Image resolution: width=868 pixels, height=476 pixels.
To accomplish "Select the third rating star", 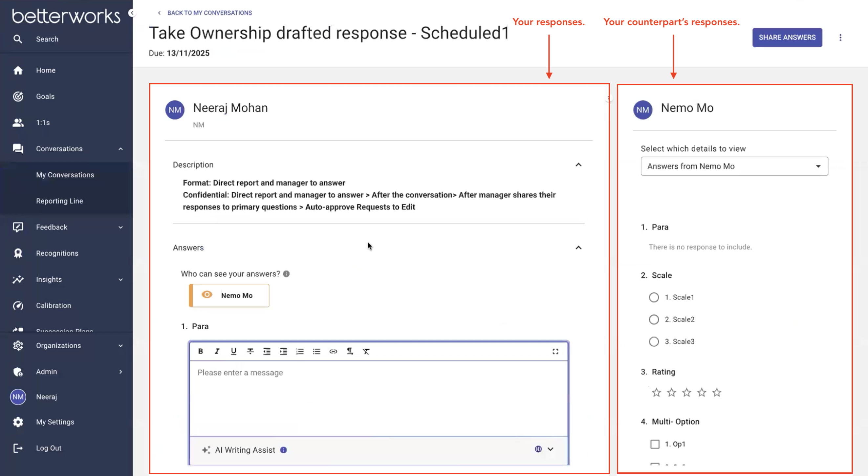I will pos(686,393).
